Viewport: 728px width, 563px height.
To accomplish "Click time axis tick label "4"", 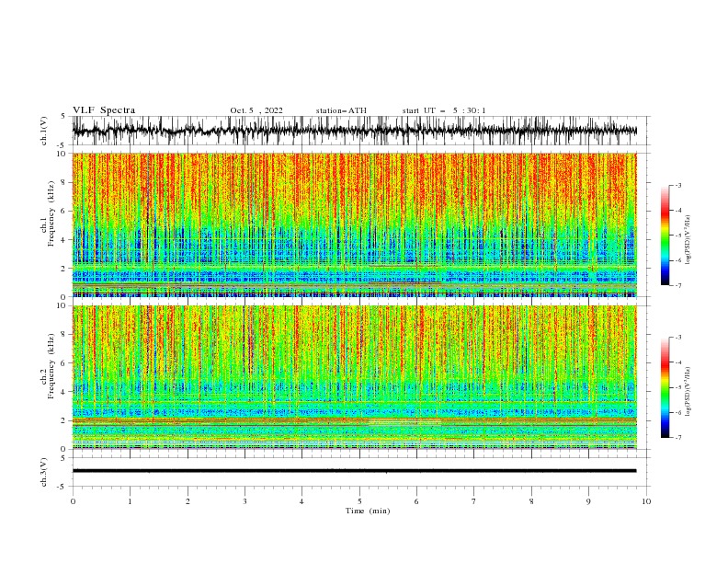I will coord(301,501).
